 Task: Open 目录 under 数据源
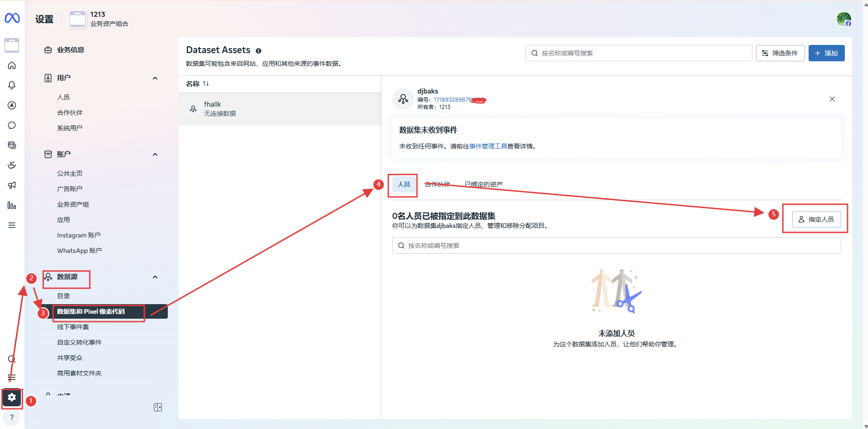point(63,296)
